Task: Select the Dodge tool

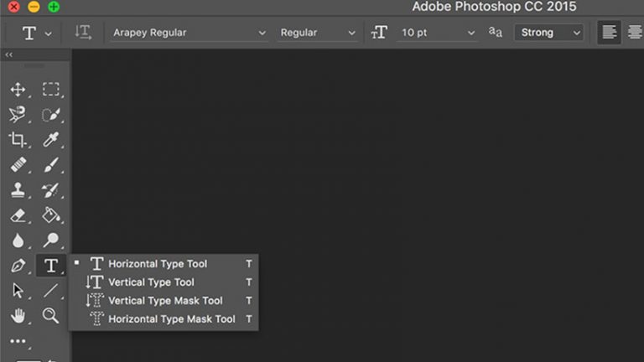Action: pyautogui.click(x=51, y=240)
